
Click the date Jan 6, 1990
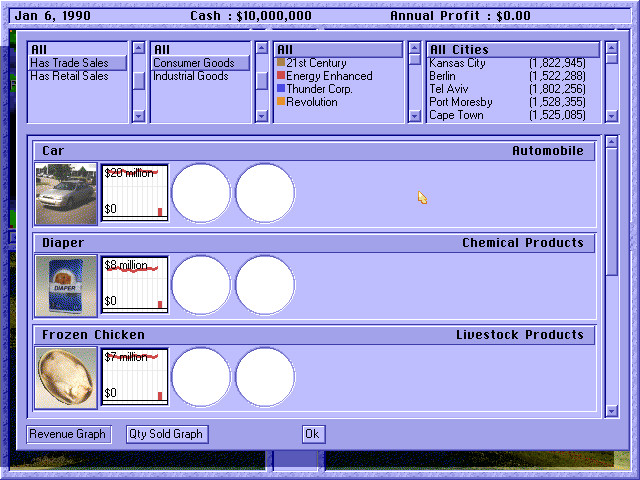click(53, 16)
